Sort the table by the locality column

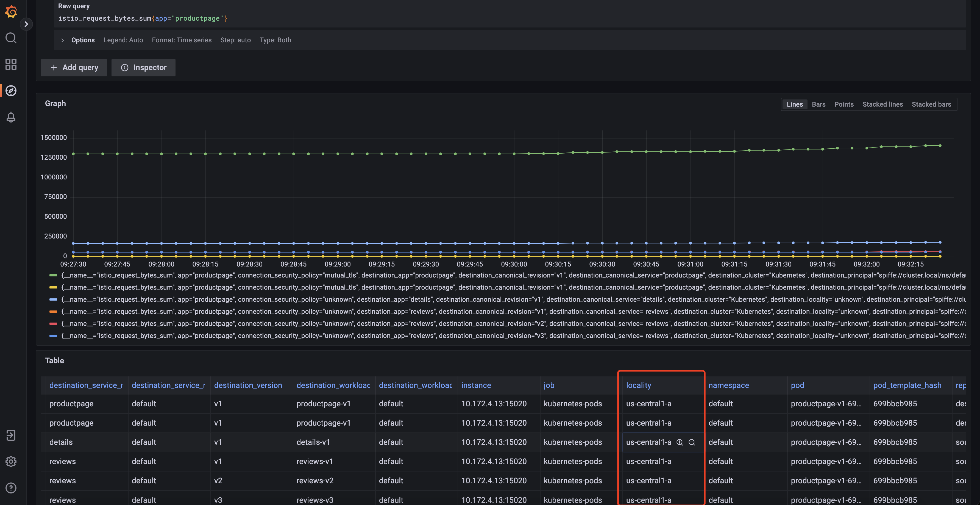638,385
